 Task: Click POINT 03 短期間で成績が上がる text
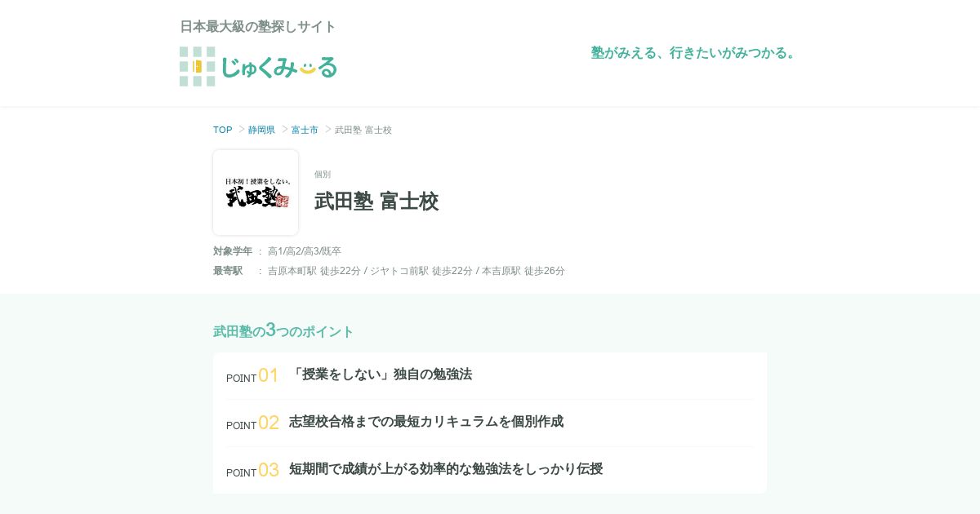pyautogui.click(x=446, y=469)
